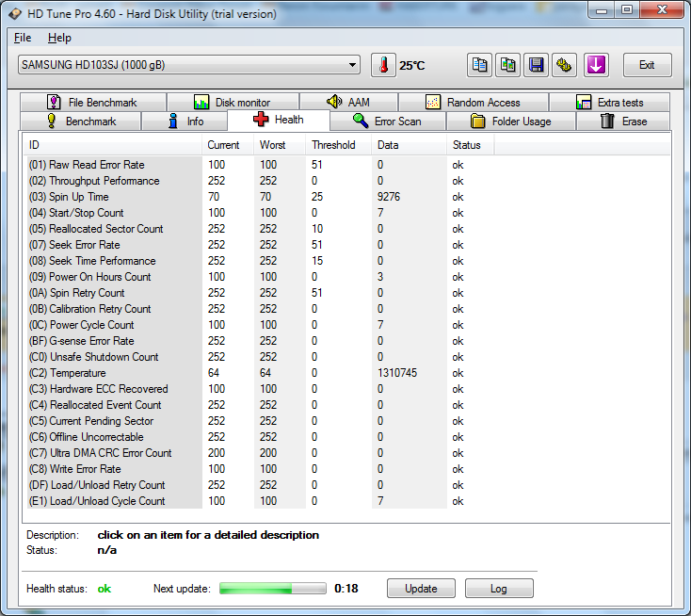
Task: Switch to the File Benchmark tab
Action: pyautogui.click(x=93, y=103)
